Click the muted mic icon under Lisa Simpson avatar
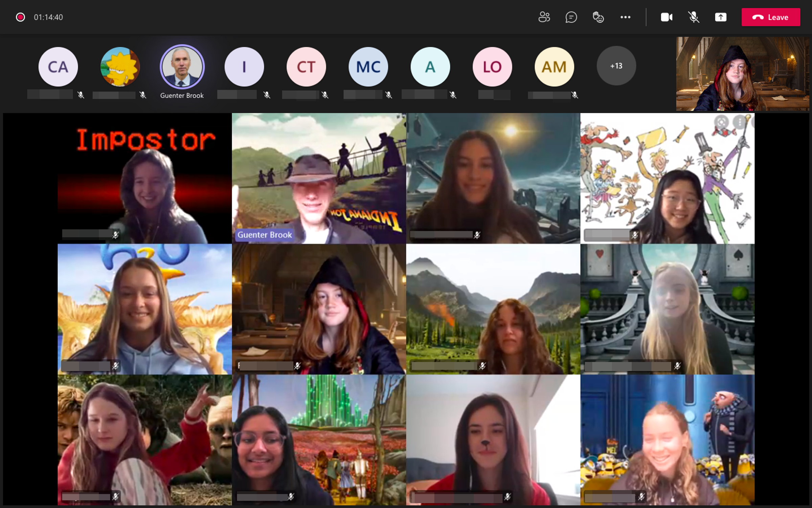 143,95
